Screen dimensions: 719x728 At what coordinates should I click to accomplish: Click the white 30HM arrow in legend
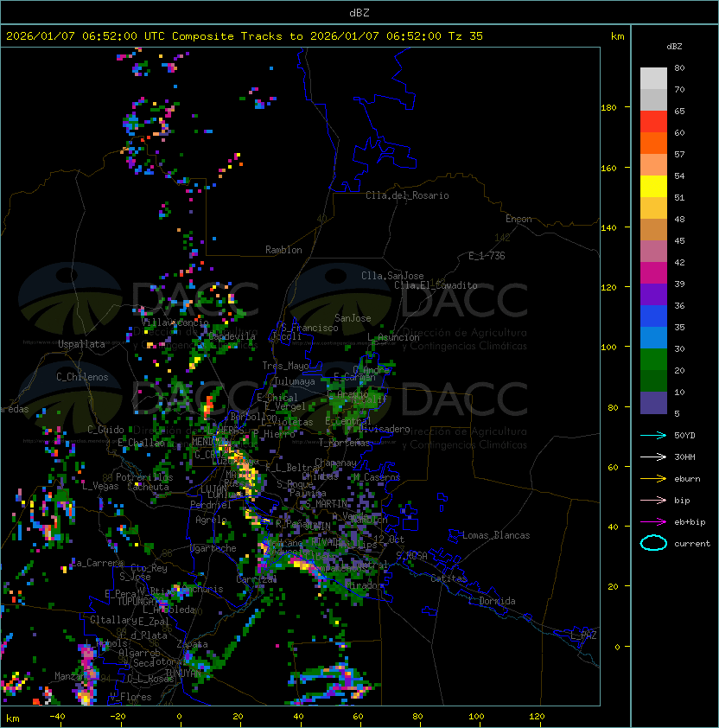click(x=653, y=457)
